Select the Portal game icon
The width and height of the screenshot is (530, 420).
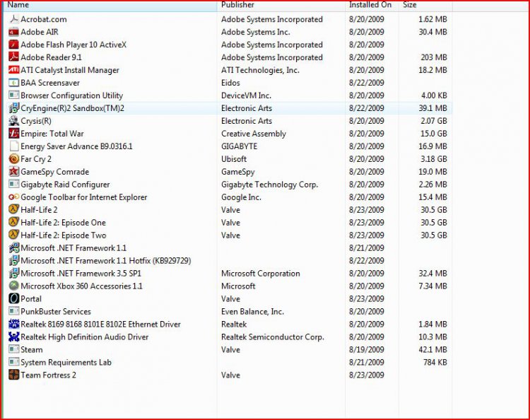tap(14, 298)
